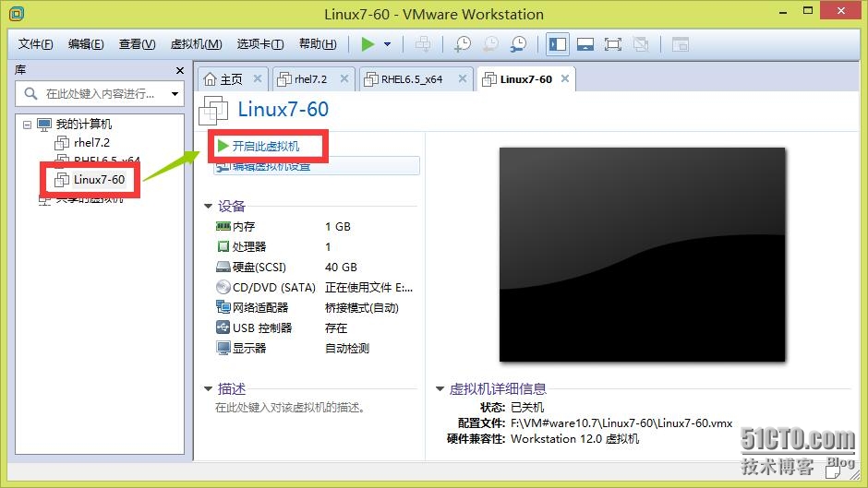868x488 pixels.
Task: Open the 虚拟机(M) menu
Action: tap(196, 44)
